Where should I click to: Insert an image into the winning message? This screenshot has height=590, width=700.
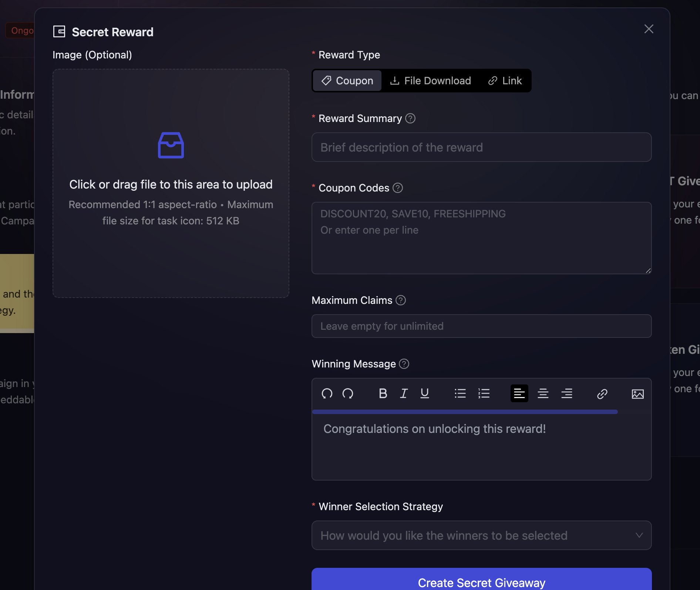(x=637, y=393)
